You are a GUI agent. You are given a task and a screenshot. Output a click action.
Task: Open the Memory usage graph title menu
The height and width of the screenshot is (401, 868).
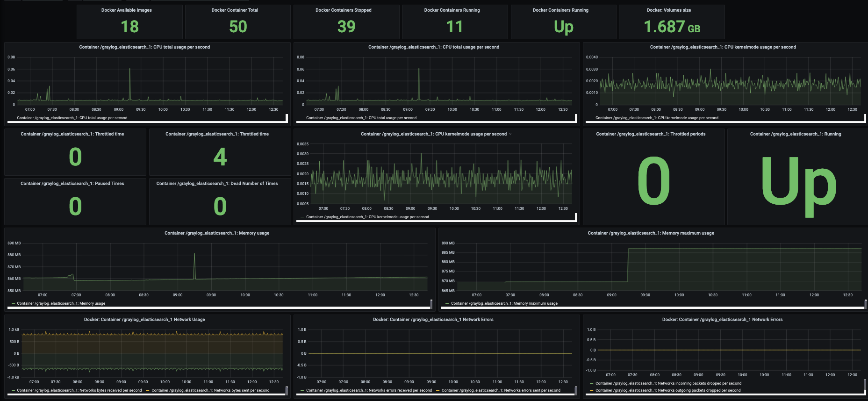pyautogui.click(x=217, y=233)
